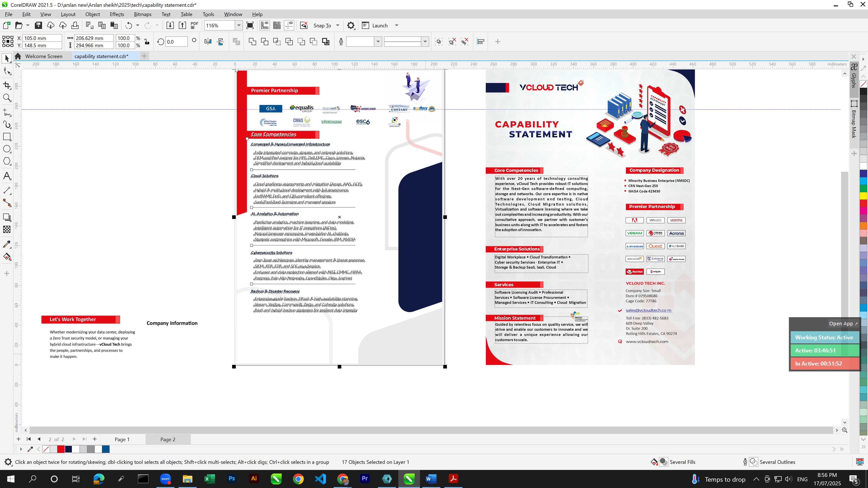This screenshot has height=488, width=868.
Task: Toggle snapping off button
Action: click(x=304, y=25)
